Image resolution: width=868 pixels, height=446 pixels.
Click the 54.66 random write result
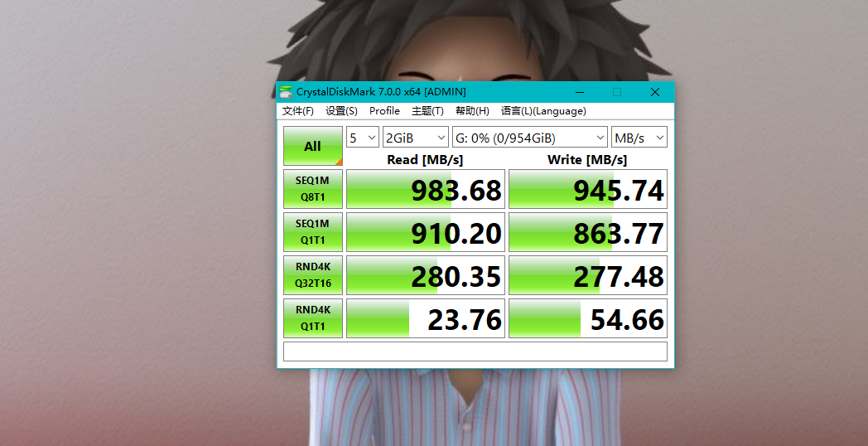click(588, 318)
